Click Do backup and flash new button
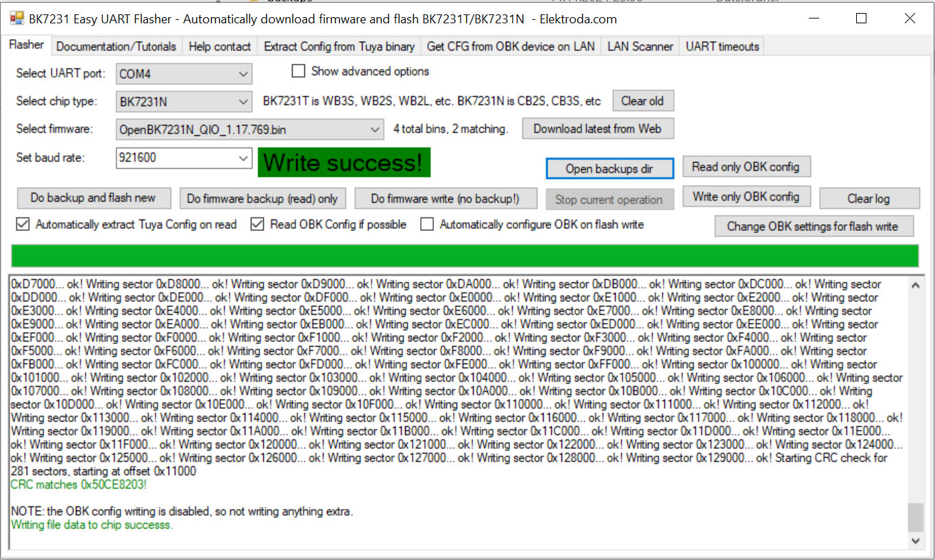Image resolution: width=935 pixels, height=560 pixels. click(93, 198)
